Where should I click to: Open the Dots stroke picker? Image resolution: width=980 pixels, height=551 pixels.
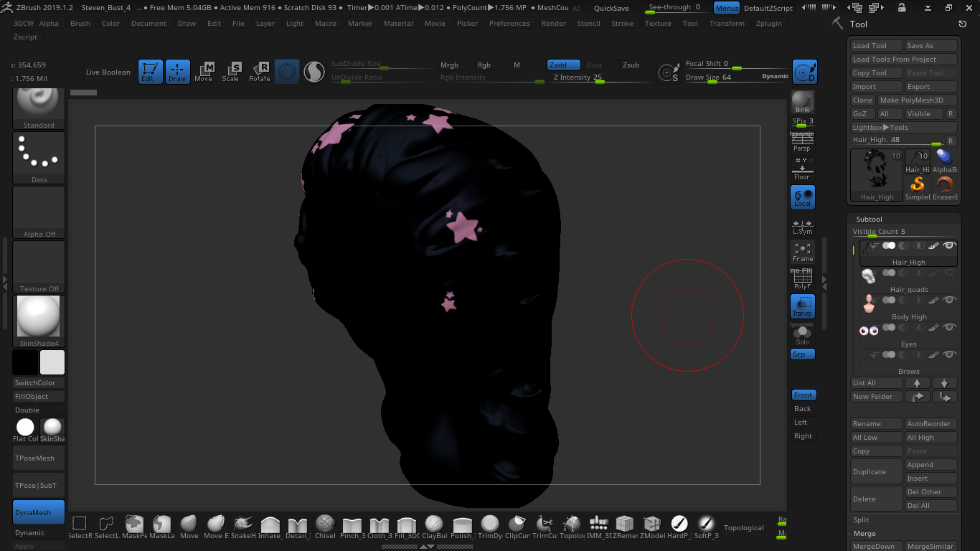tap(39, 158)
